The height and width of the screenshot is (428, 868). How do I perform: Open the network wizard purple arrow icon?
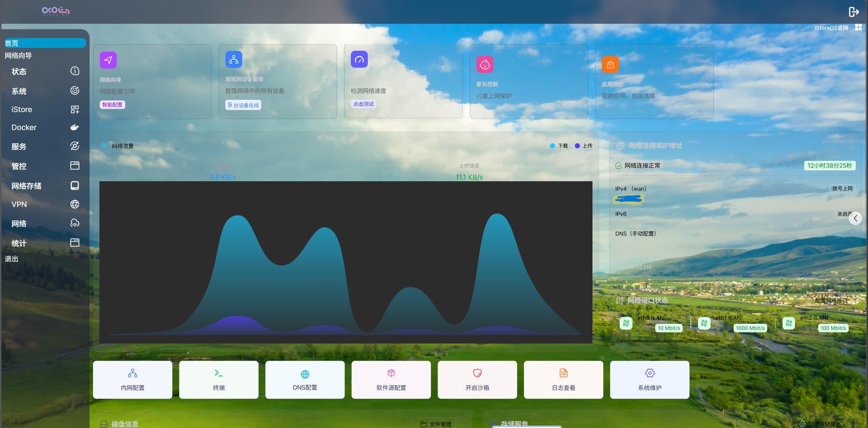pyautogui.click(x=108, y=60)
